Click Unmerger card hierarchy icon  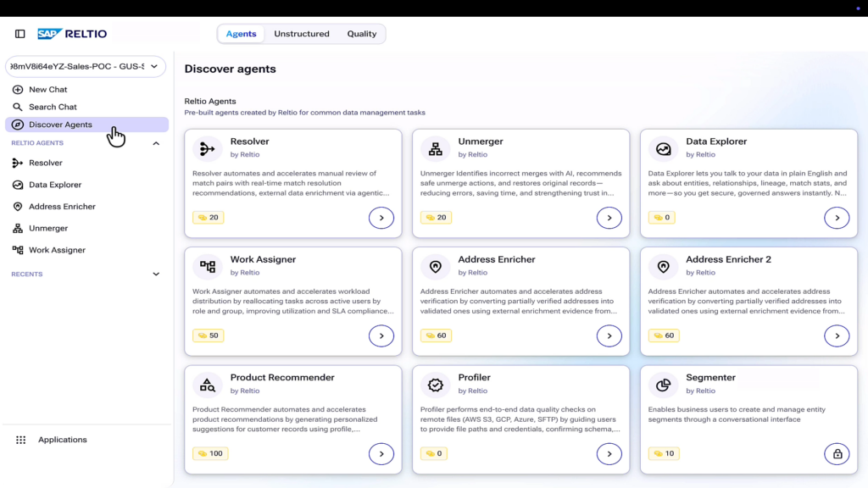pos(436,149)
